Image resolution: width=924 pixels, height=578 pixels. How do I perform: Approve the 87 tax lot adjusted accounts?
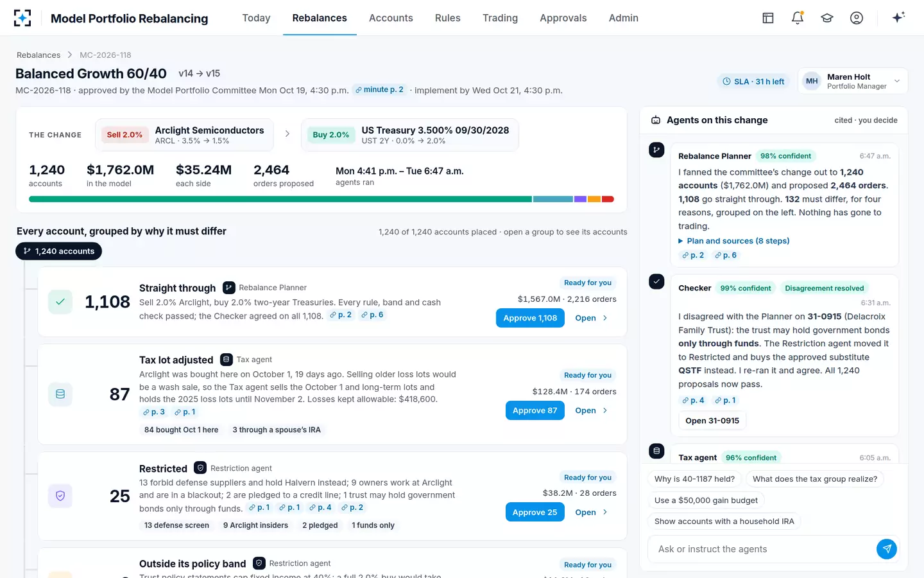click(x=535, y=410)
